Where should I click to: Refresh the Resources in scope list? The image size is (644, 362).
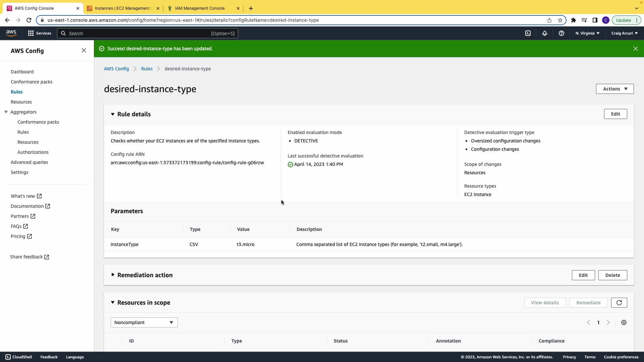tap(619, 303)
